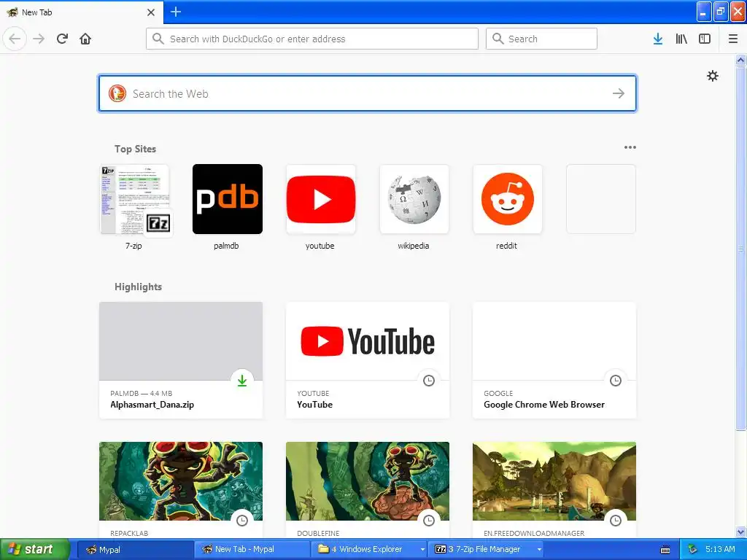Go back with the back arrow button
The width and height of the screenshot is (747, 560).
tap(15, 39)
